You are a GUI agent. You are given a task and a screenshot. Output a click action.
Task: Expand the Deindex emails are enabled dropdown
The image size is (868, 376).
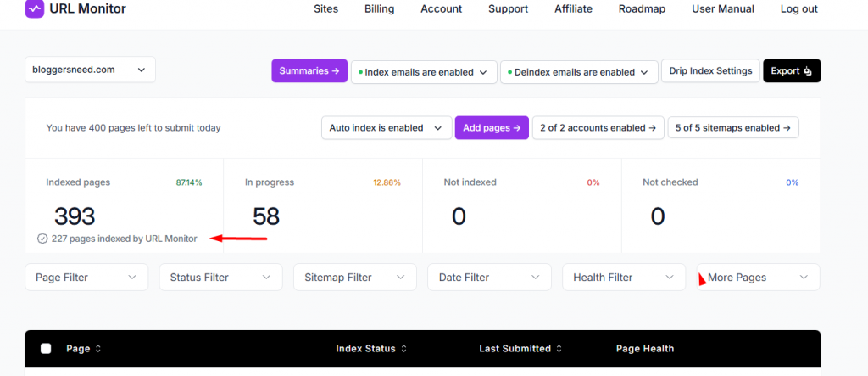(x=579, y=72)
